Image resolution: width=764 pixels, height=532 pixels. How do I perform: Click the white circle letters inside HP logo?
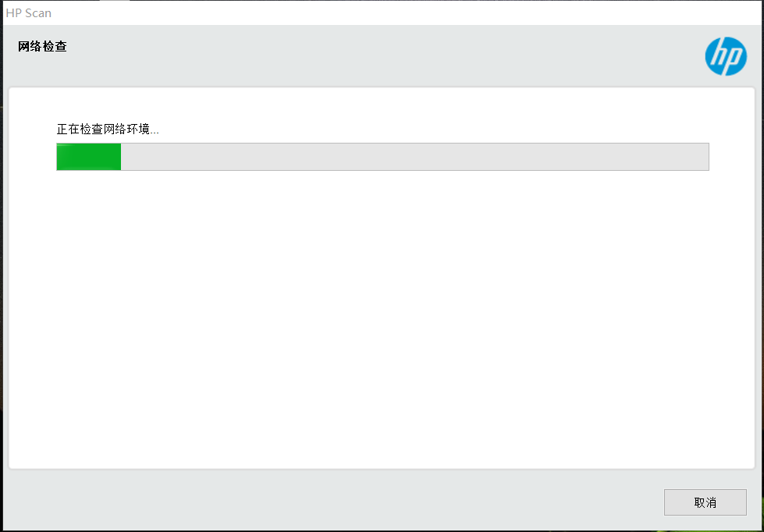(x=726, y=57)
